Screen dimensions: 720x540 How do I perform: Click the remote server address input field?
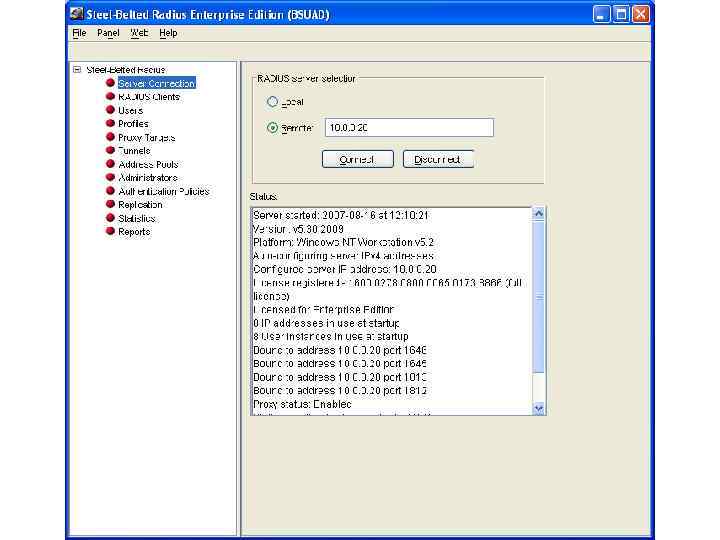pyautogui.click(x=409, y=128)
